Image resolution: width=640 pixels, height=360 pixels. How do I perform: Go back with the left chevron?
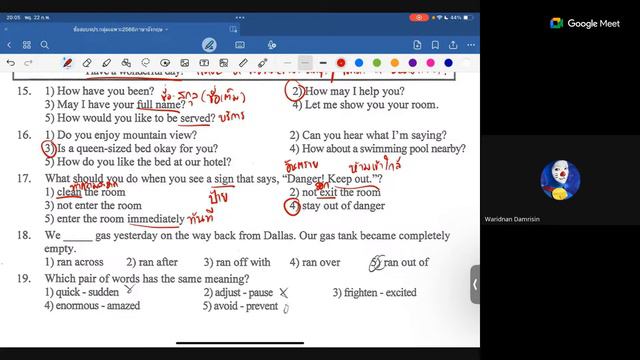(9, 45)
